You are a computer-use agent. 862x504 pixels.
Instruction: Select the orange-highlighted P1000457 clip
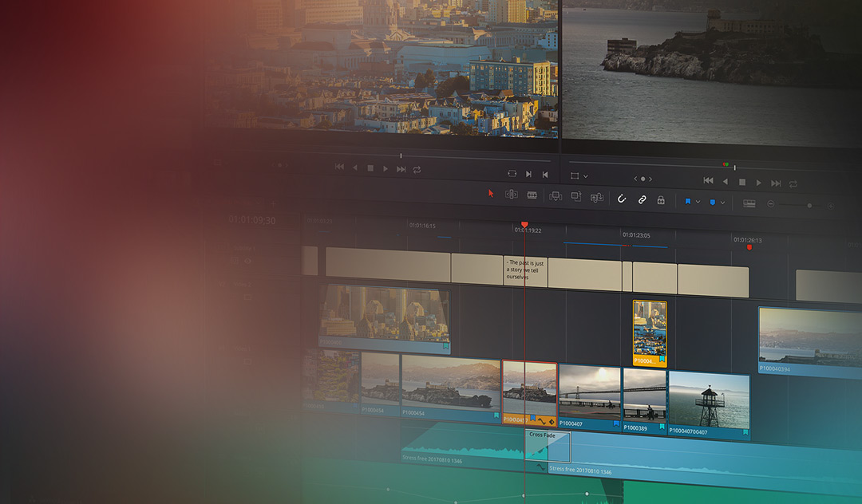pos(529,392)
